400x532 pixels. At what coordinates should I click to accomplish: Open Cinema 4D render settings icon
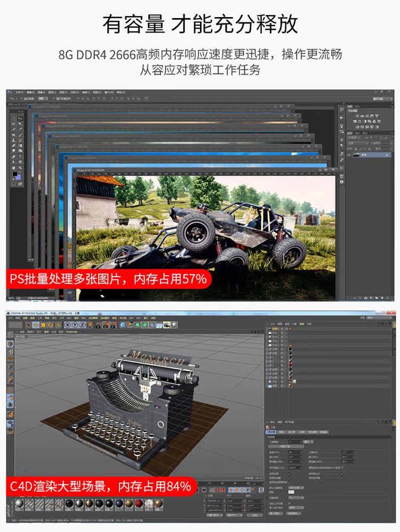(x=114, y=325)
